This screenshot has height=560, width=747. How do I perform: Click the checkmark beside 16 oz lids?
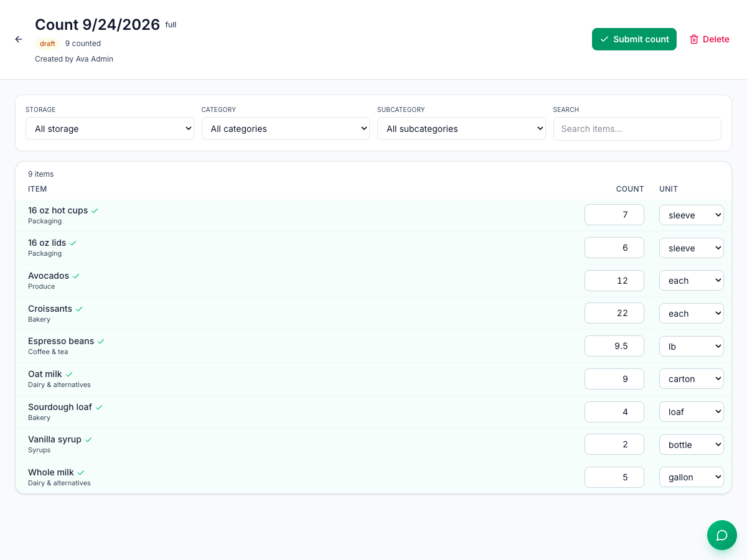tap(73, 243)
